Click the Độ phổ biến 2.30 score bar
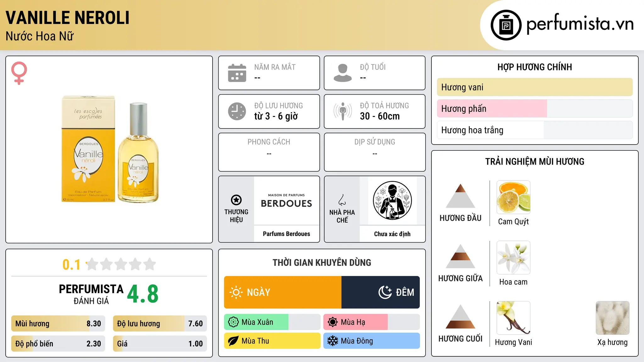The image size is (644, 362). 58,343
